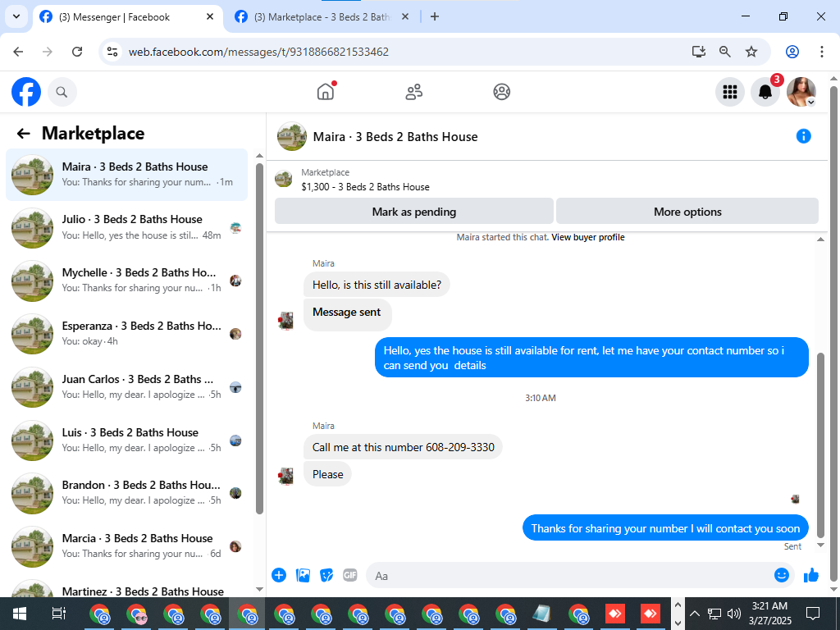
Task: Open the zoom magnifier icon in address bar
Action: pos(725,52)
